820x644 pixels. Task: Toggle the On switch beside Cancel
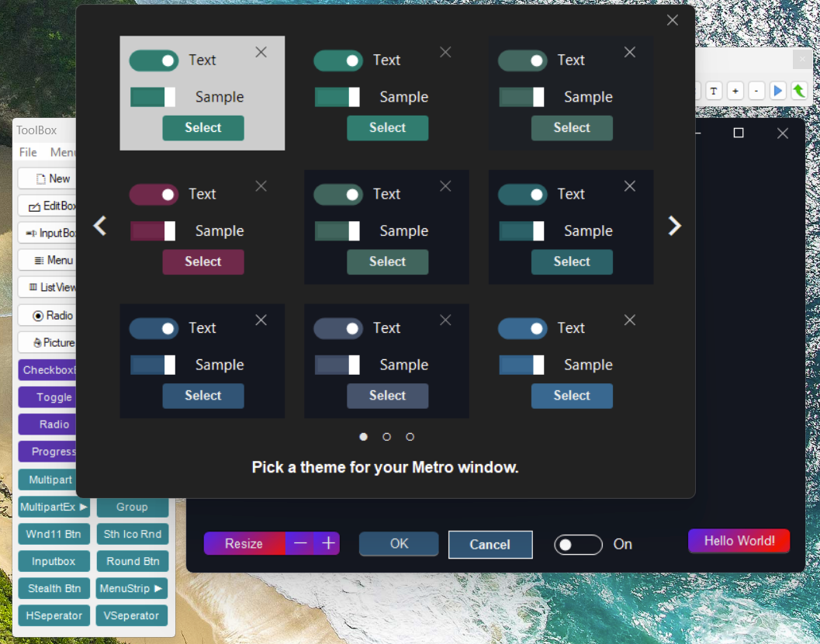tap(578, 545)
